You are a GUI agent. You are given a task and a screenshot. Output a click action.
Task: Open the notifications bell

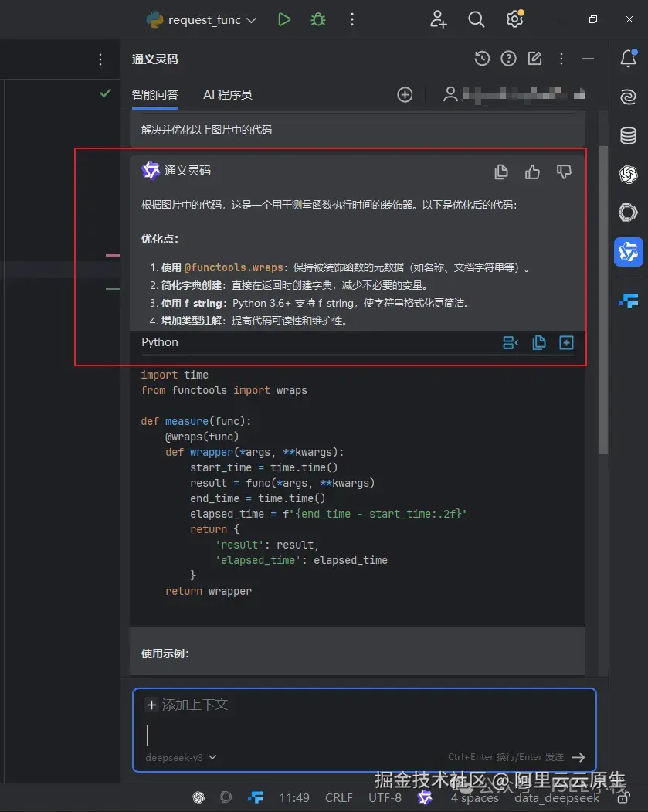tap(628, 59)
